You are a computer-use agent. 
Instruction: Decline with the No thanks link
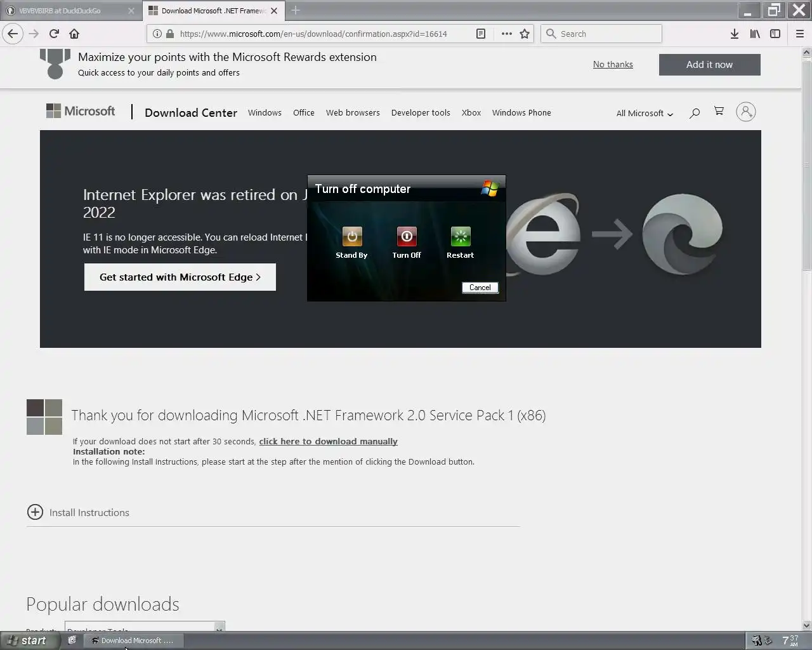pos(613,64)
